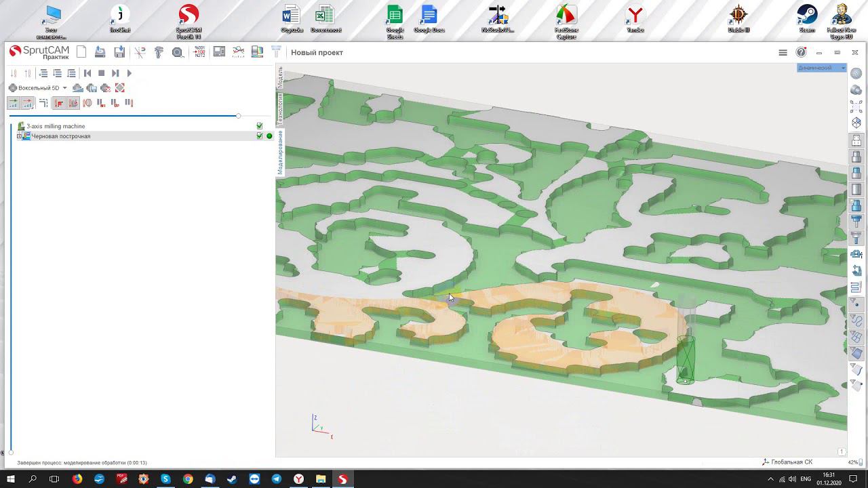Image resolution: width=868 pixels, height=488 pixels.
Task: Click the Steam desktop shortcut
Action: pos(807,19)
